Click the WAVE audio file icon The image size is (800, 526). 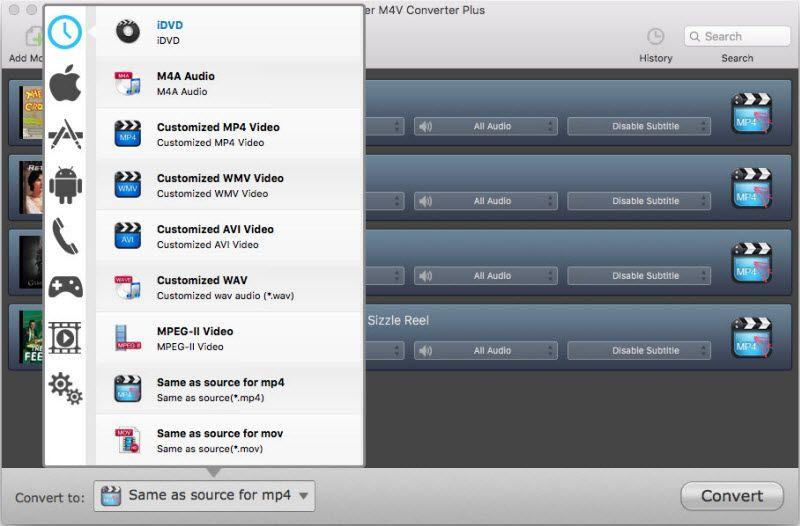pyautogui.click(x=128, y=287)
